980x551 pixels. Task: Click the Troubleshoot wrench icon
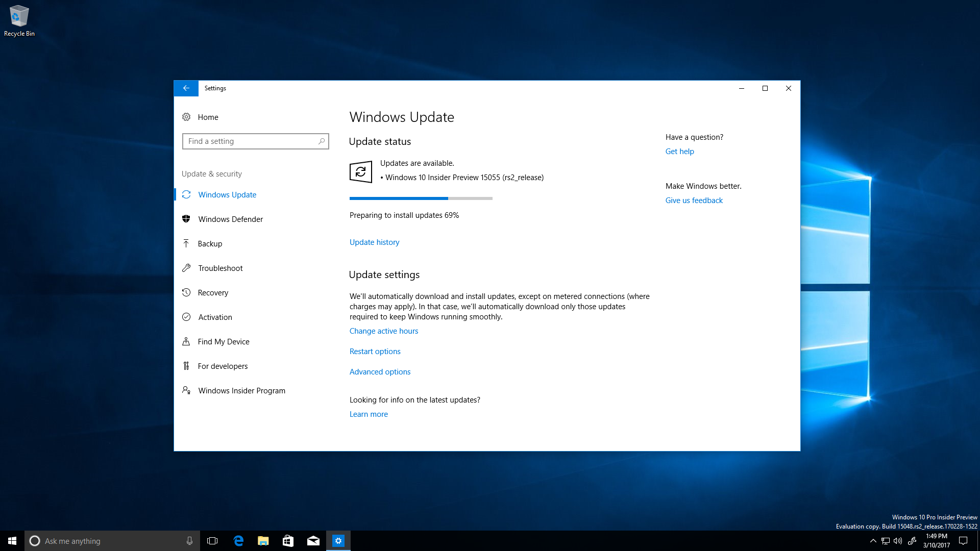[186, 268]
